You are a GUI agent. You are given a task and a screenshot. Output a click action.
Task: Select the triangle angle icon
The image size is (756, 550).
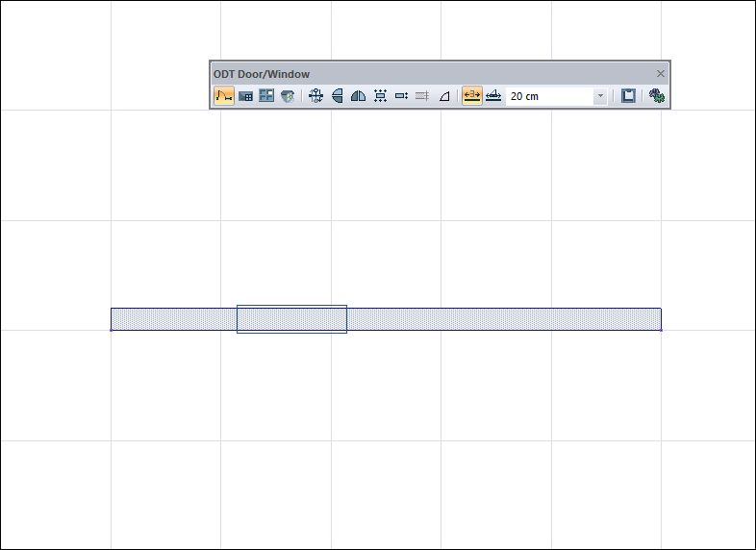click(x=444, y=96)
